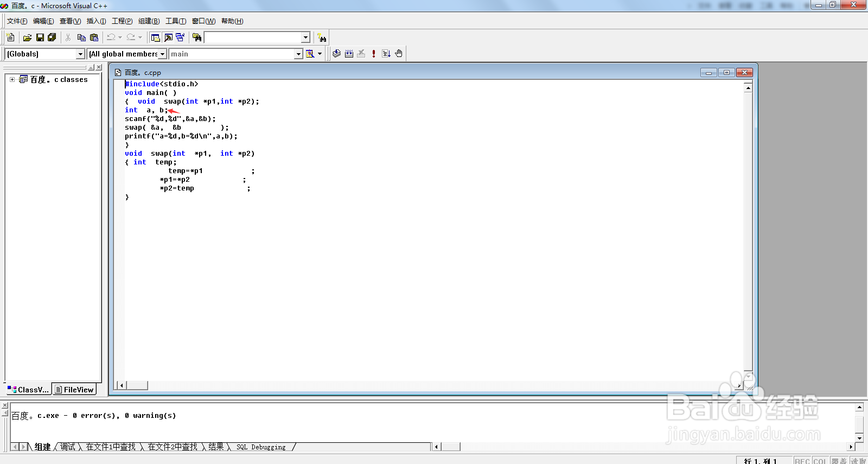Click the Paste clipboard icon
Viewport: 868px width, 464px height.
(94, 37)
